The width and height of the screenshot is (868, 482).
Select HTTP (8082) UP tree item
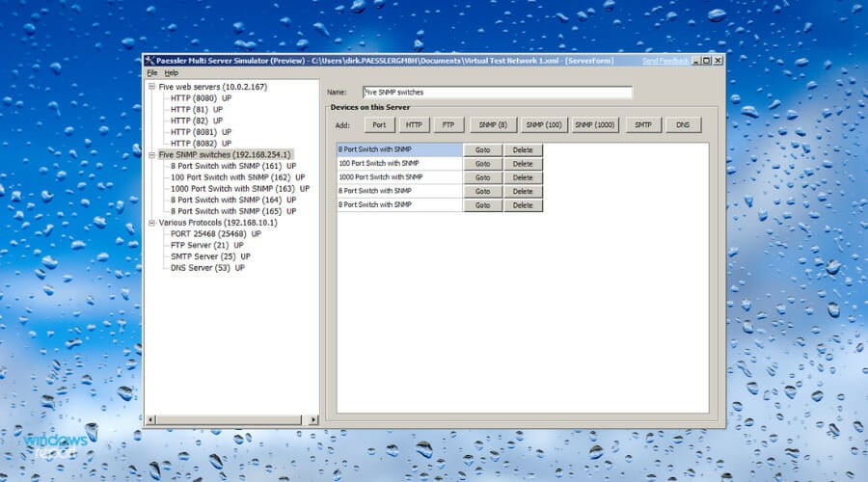click(201, 144)
